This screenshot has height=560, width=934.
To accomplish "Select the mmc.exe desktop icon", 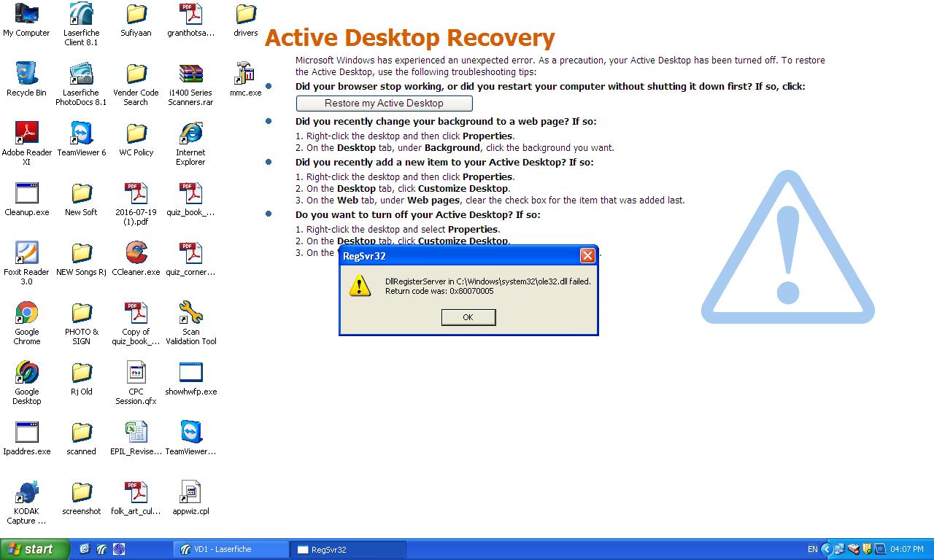I will click(x=246, y=80).
